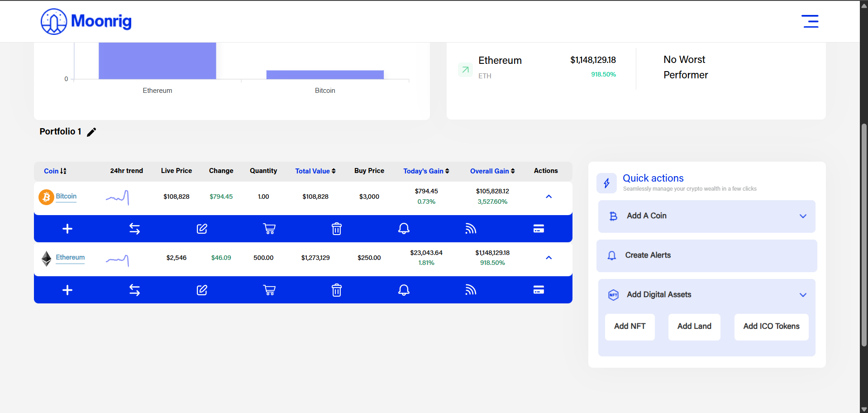Click the Ethereum top performer arrow icon

coord(465,70)
